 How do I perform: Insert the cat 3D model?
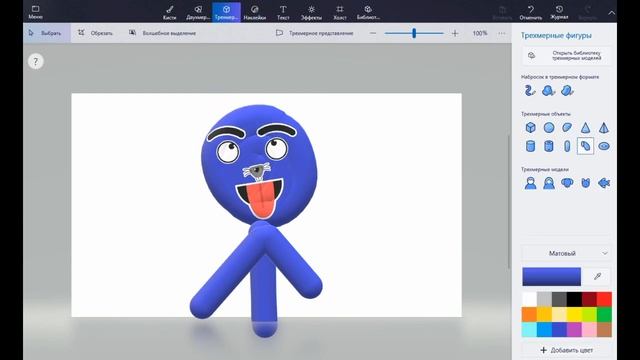[x=585, y=183]
